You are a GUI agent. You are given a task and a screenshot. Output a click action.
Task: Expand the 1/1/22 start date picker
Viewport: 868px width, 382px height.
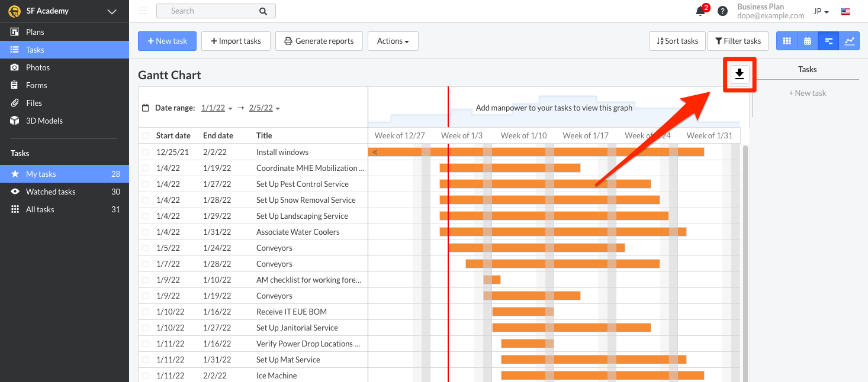point(217,108)
